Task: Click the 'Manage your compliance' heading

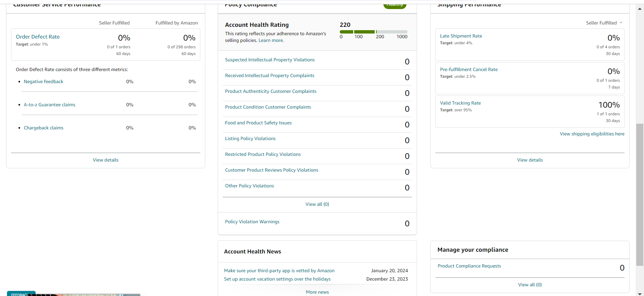Action: [x=473, y=250]
